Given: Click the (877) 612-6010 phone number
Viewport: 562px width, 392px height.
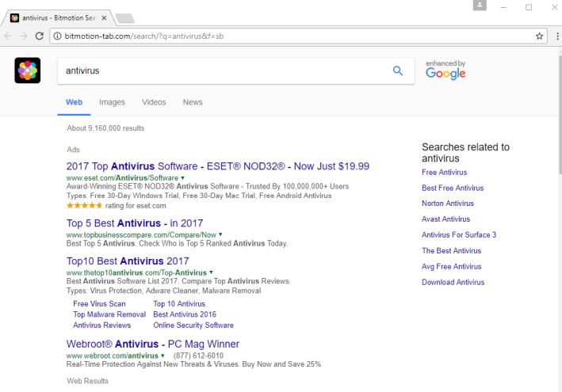Looking at the screenshot, I should tap(198, 356).
